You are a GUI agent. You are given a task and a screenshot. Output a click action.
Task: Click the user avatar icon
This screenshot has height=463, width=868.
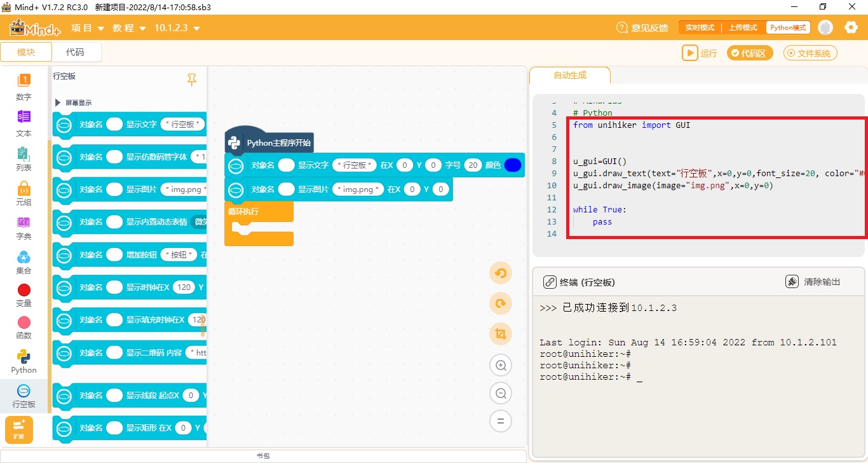(x=825, y=27)
